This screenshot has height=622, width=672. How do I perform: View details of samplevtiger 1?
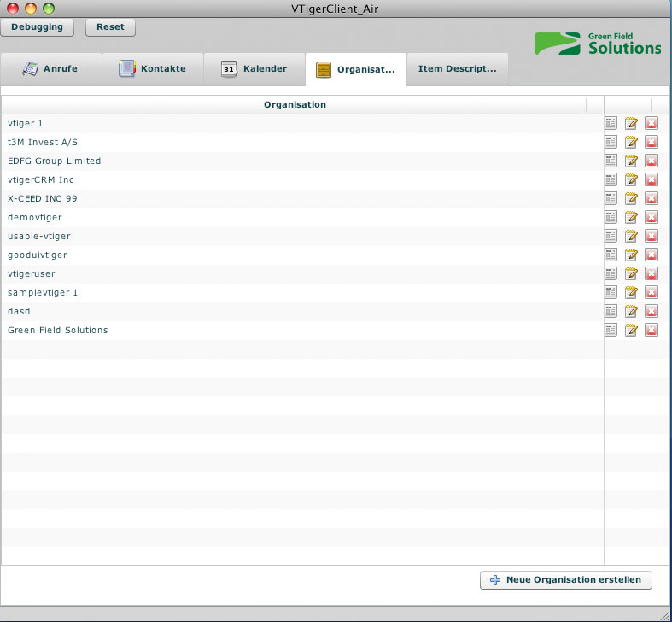pos(611,292)
